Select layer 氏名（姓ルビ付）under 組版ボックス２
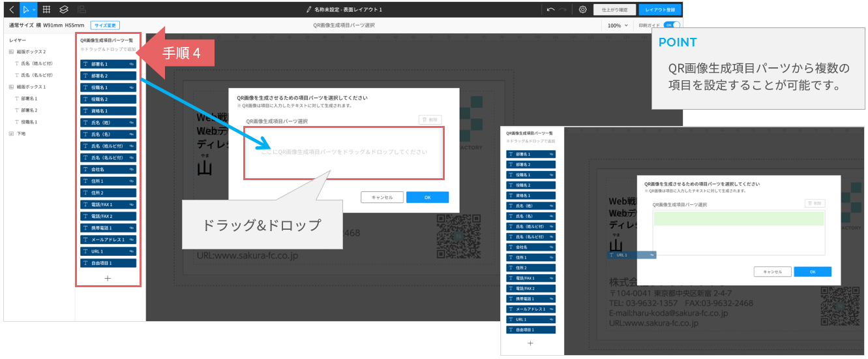868x359 pixels. [37, 63]
